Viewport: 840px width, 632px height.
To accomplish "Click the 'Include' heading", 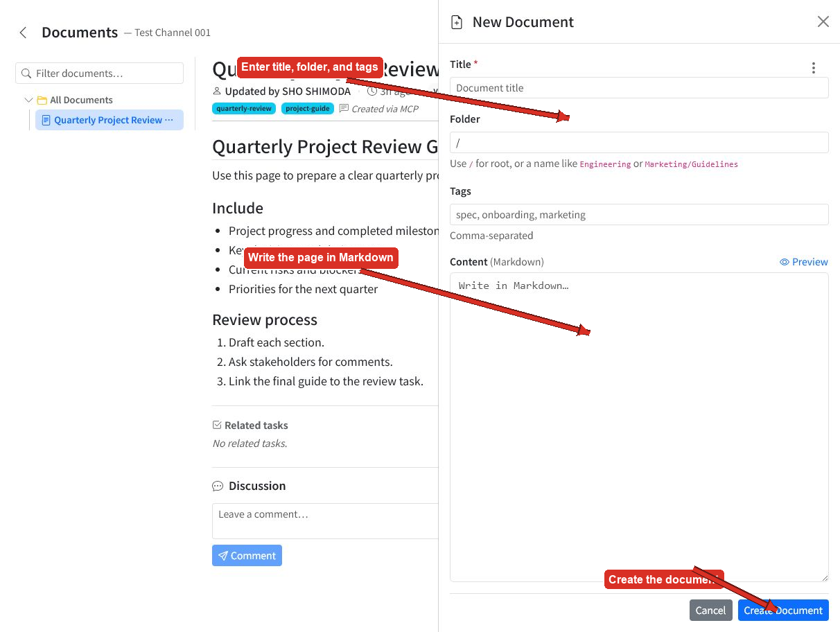I will tap(238, 208).
